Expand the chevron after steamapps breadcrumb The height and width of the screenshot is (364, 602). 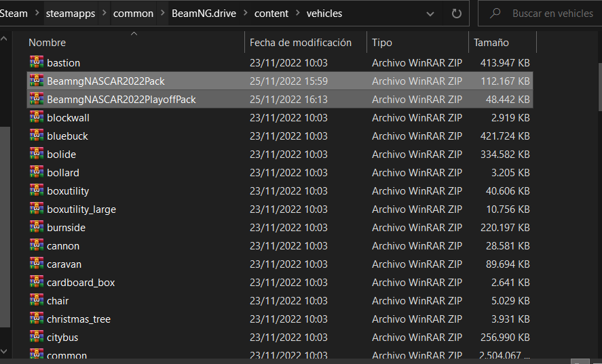[104, 13]
